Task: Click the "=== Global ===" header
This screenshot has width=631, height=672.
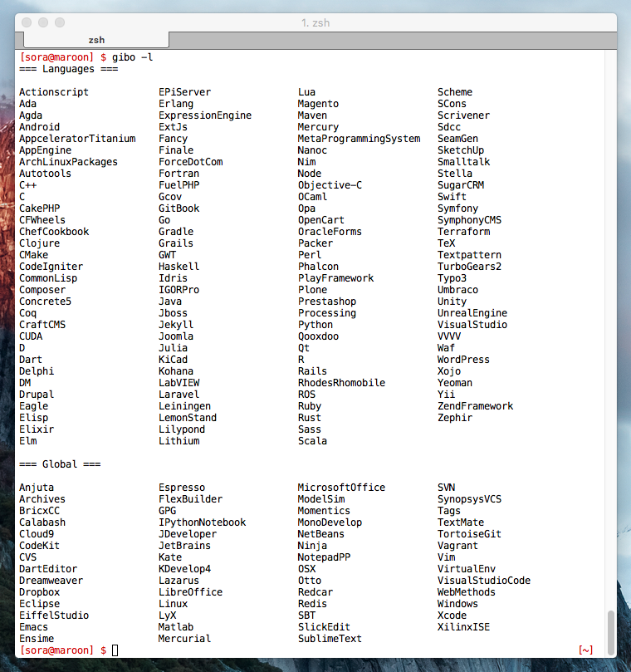Action: [60, 464]
